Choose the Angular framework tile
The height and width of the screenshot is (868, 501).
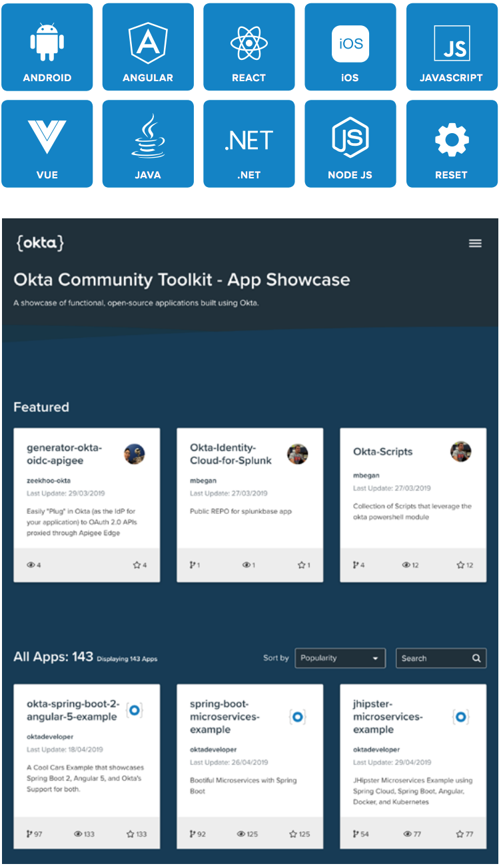148,47
